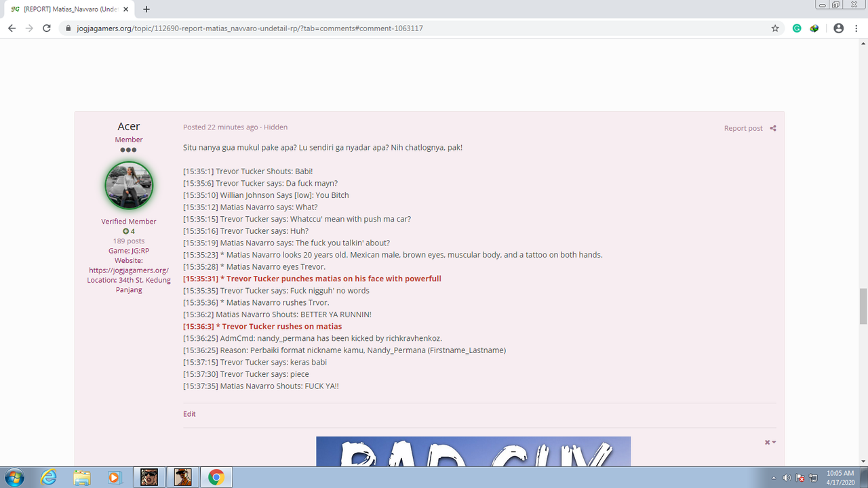The width and height of the screenshot is (868, 488).
Task: Click 'Matias Navarro Shouts: BETTER YA RUNNIN!'
Action: point(277,314)
